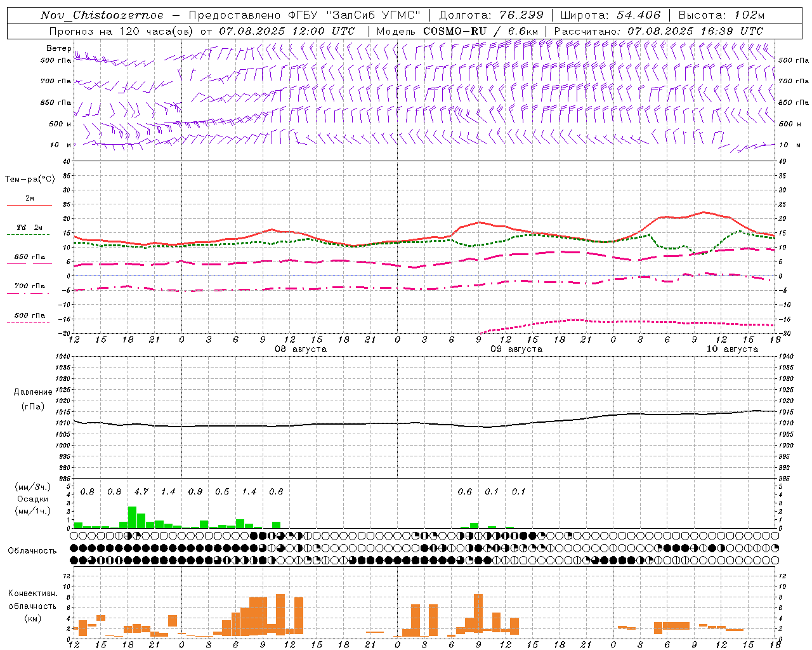812x650 pixels.
Task: Click the Ветер wind panel label
Action: click(x=58, y=48)
